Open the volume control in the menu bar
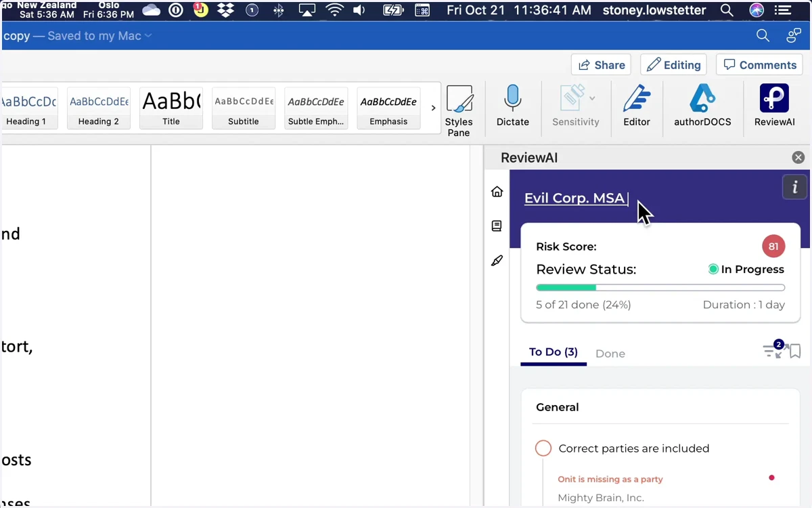The width and height of the screenshot is (812, 508). [x=359, y=10]
